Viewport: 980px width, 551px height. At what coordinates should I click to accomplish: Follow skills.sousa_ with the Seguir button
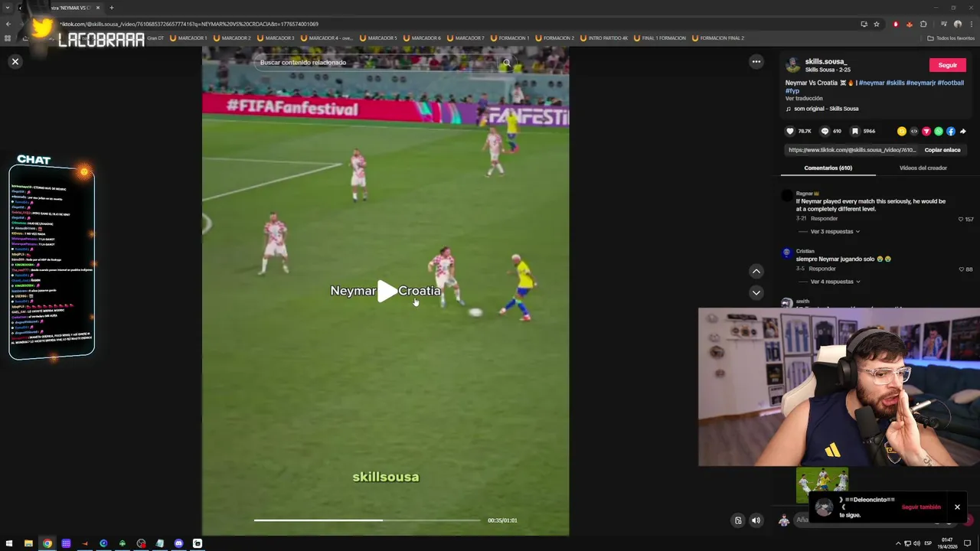[947, 65]
